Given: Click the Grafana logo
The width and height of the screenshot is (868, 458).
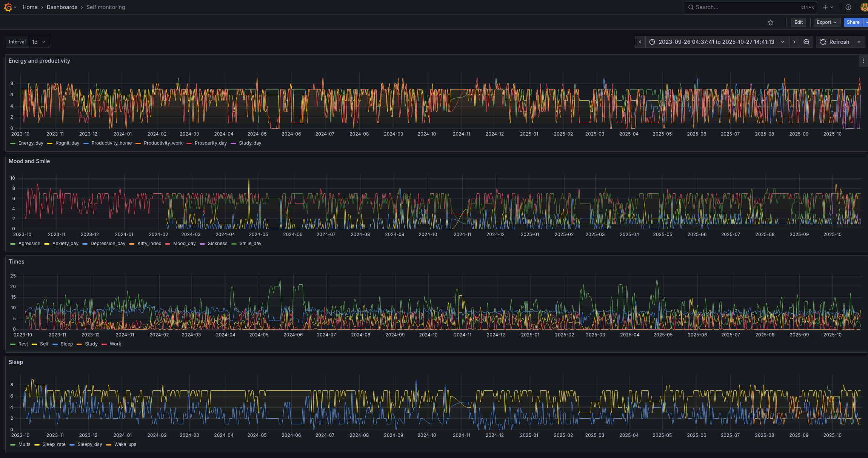Looking at the screenshot, I should 8,7.
